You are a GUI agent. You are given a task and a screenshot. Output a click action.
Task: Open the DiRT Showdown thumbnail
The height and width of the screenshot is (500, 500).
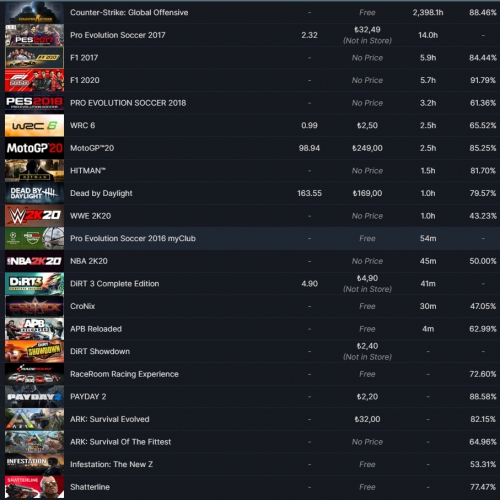click(x=34, y=352)
